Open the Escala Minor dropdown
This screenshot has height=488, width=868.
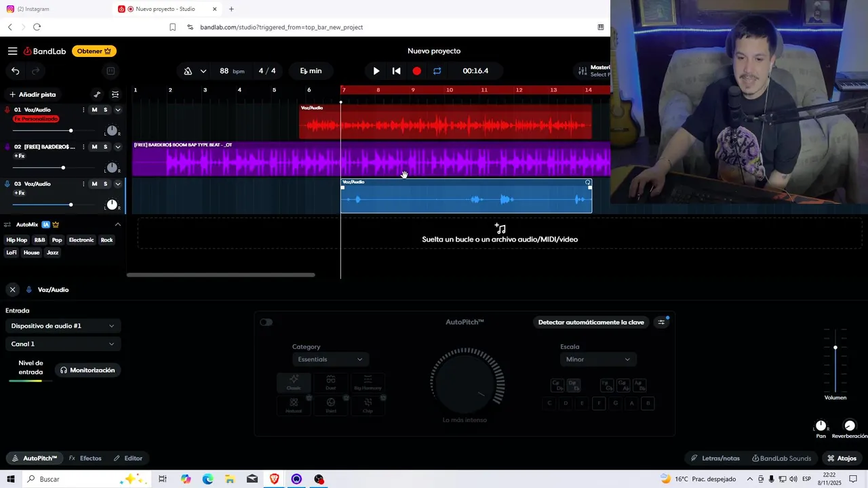point(598,360)
